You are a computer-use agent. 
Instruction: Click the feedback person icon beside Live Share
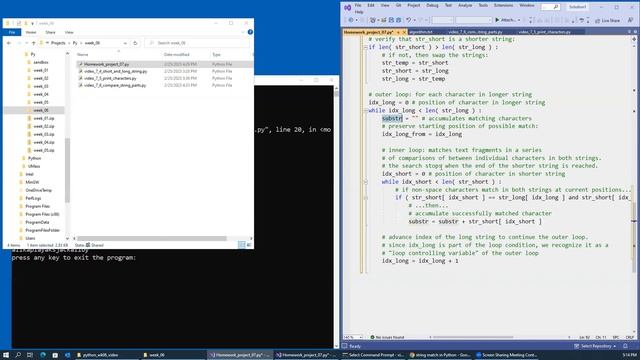point(631,20)
